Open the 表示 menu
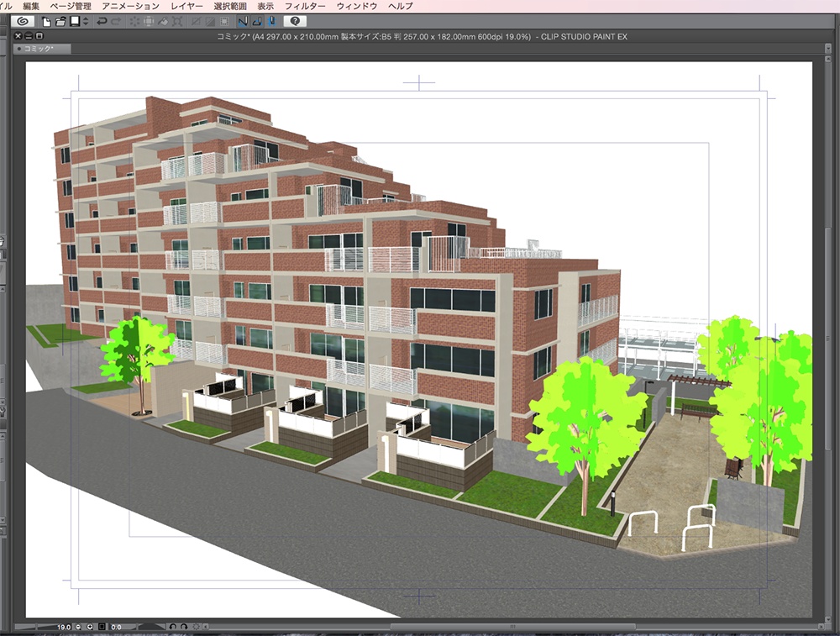This screenshot has height=636, width=840. 265,6
